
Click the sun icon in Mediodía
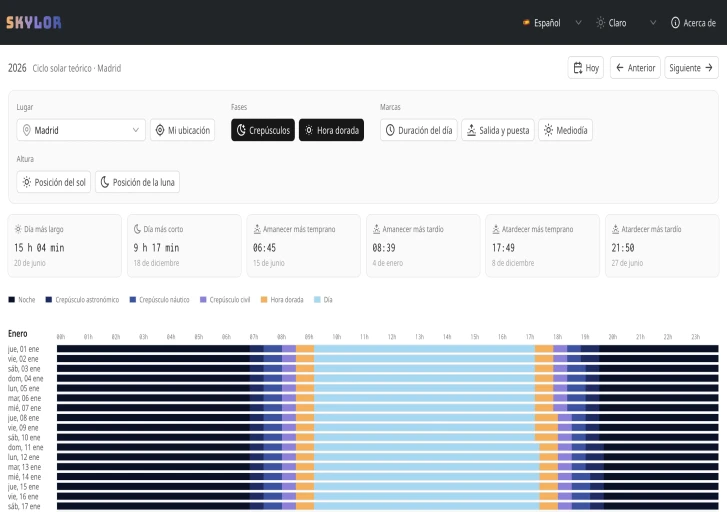(x=548, y=130)
